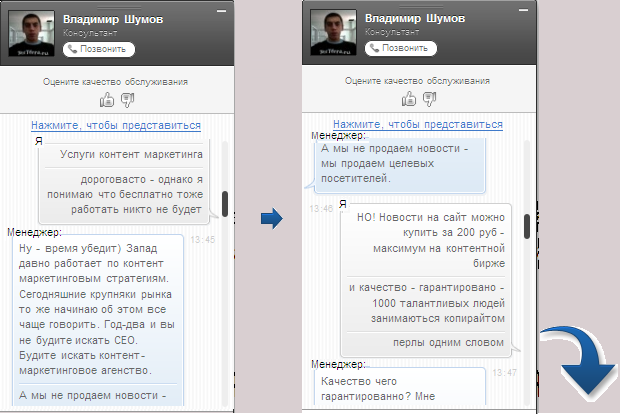The image size is (620, 414).
Task: Click the right chat scrollbar handle
Action: click(528, 225)
